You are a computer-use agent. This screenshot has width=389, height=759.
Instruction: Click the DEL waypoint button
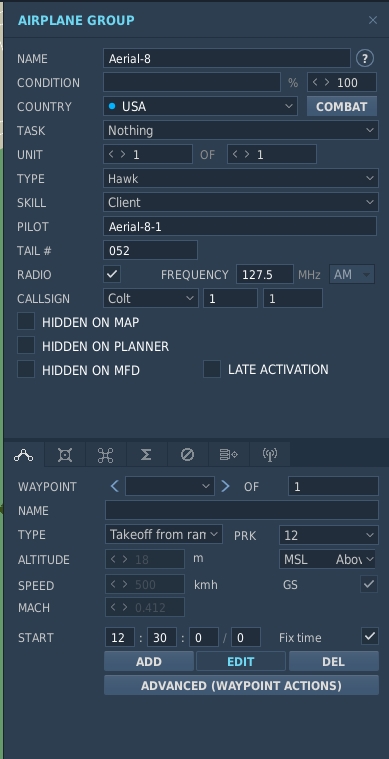334,661
